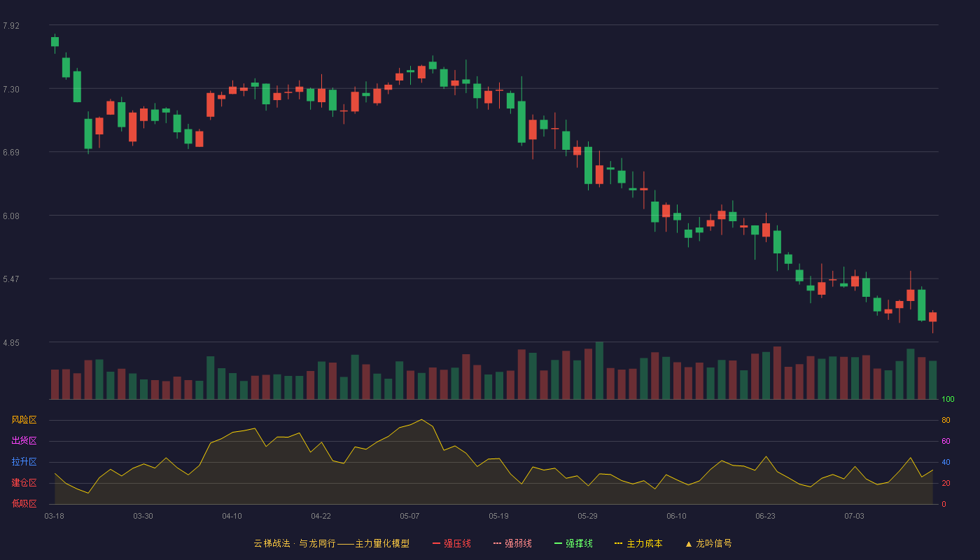Select the 出货区 zone label
The height and width of the screenshot is (560, 980).
pyautogui.click(x=24, y=441)
